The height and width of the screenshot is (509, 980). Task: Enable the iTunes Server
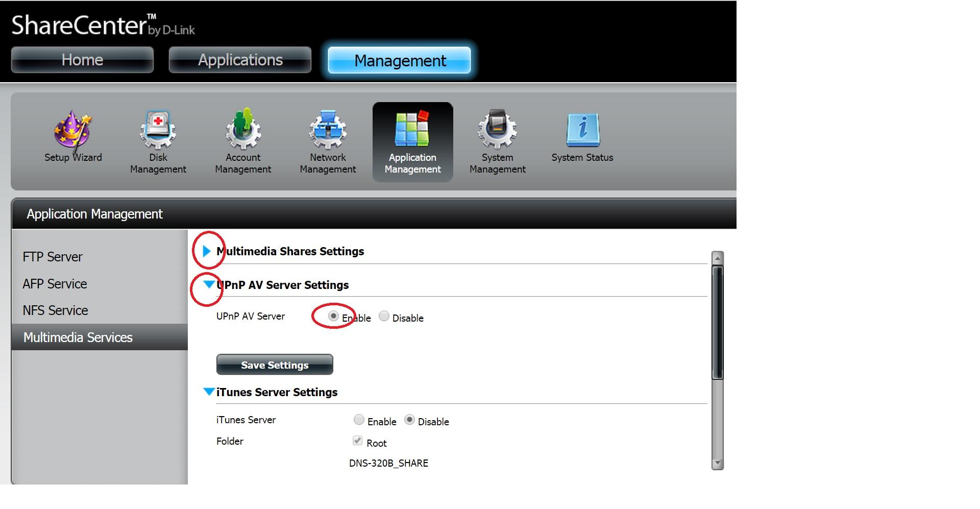point(359,420)
